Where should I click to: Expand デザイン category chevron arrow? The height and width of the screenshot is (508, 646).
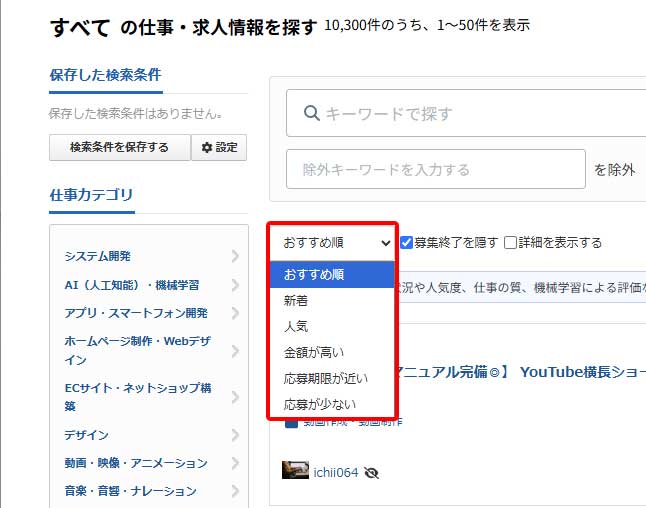[235, 435]
